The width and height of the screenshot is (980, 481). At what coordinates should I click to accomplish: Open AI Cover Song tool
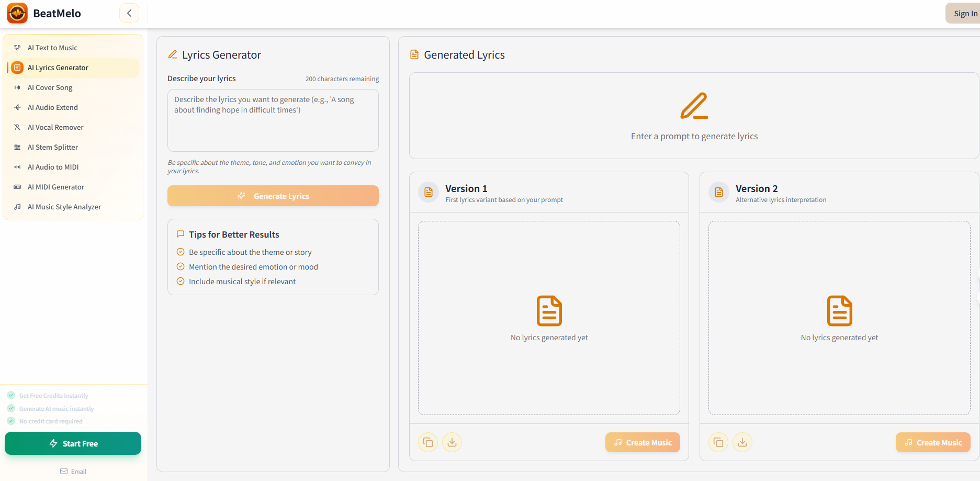[x=73, y=87]
